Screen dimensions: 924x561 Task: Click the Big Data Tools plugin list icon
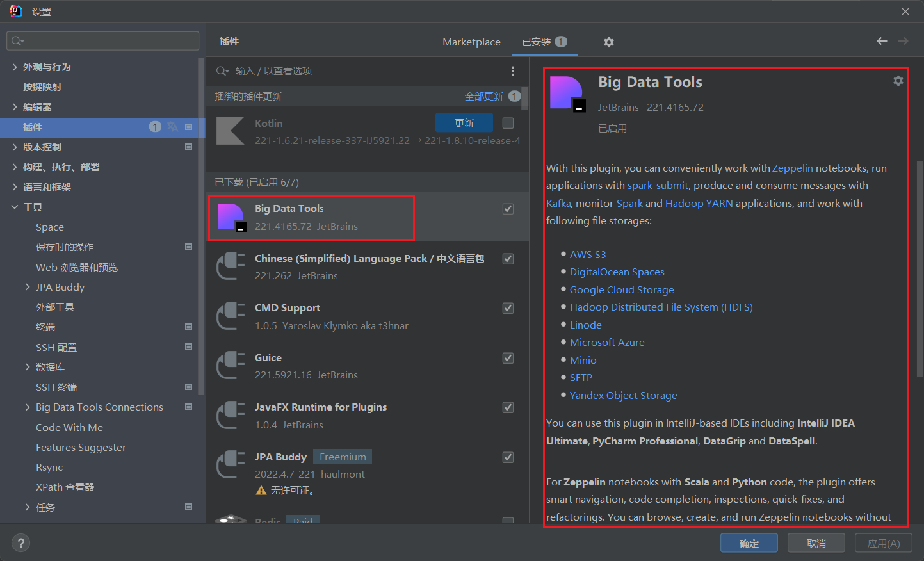[231, 218]
